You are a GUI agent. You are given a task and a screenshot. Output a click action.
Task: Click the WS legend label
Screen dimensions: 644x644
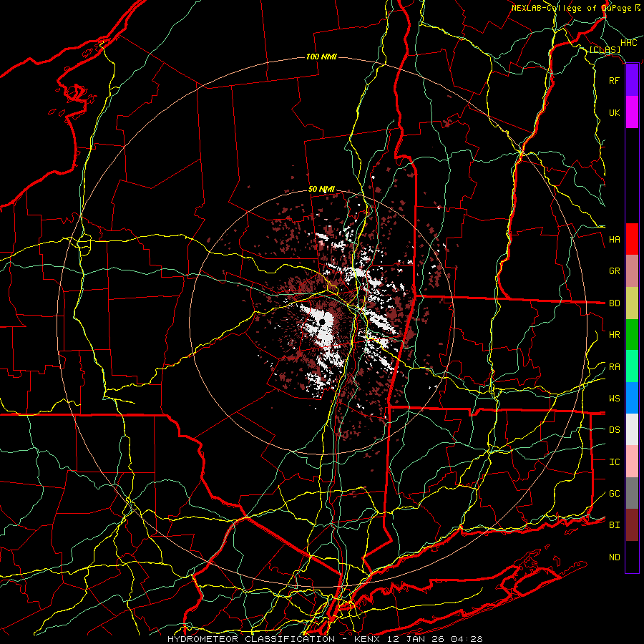(615, 399)
